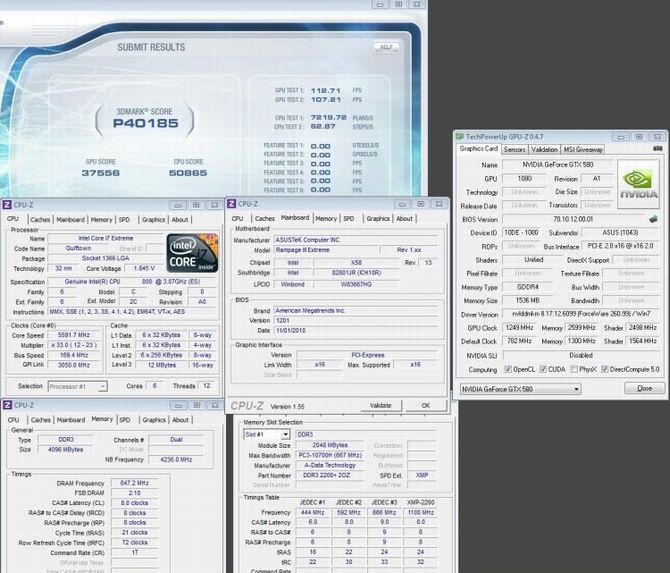The width and height of the screenshot is (670, 573).
Task: Click processor name "Intel Core i7 Extreme"
Action: (106, 238)
